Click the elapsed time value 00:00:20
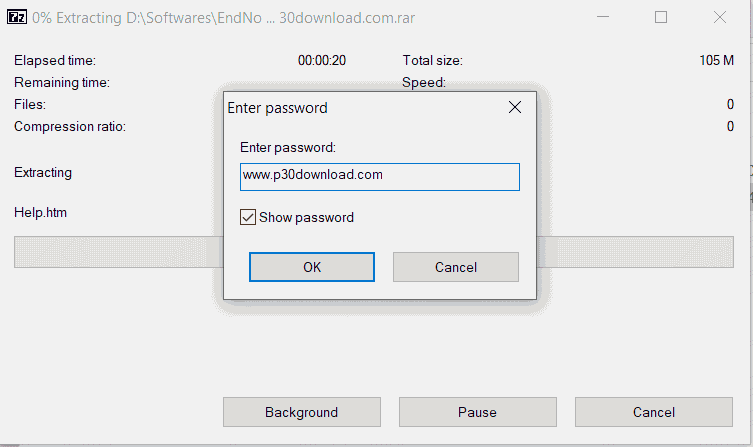Image resolution: width=753 pixels, height=447 pixels. point(322,60)
